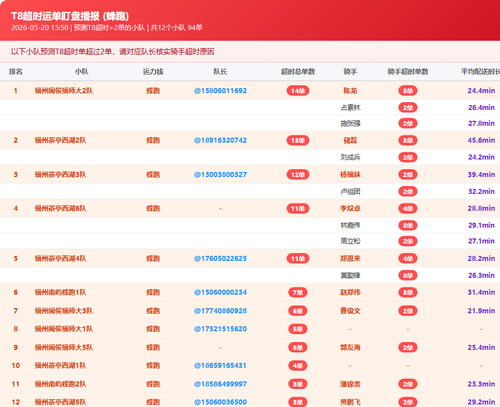Open captain mention @17605022625
Screen dimensions: 500x407
coord(220,259)
